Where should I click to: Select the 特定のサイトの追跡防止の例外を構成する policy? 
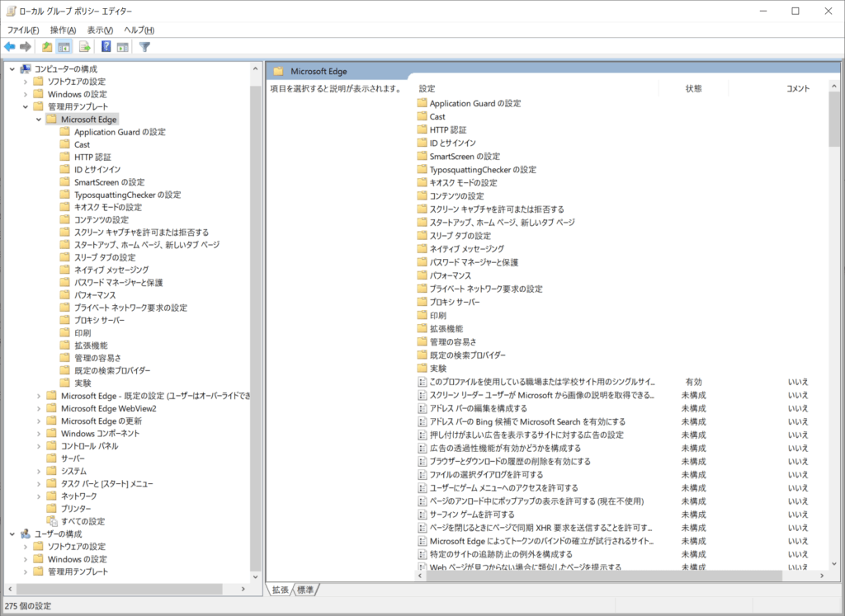click(501, 554)
